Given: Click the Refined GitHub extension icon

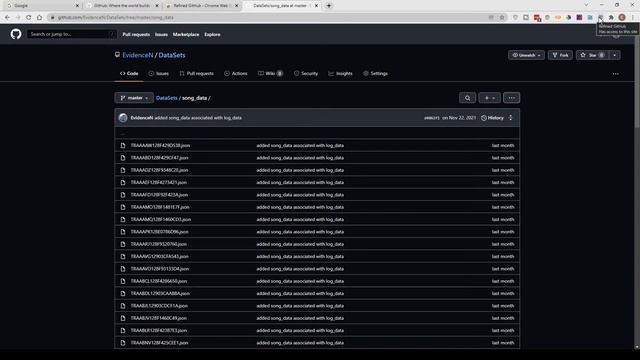Looking at the screenshot, I should point(600,18).
